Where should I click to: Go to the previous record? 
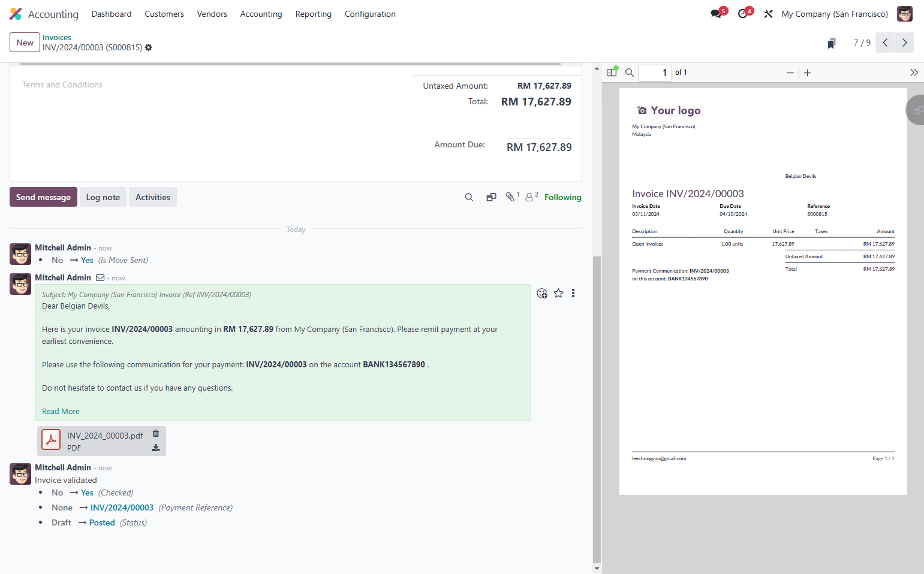point(885,43)
